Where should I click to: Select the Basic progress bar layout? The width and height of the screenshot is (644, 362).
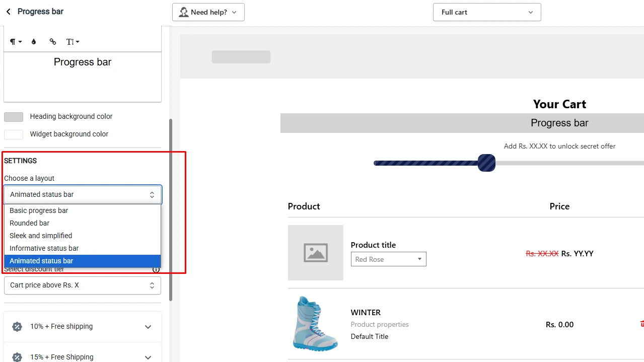[x=83, y=210]
